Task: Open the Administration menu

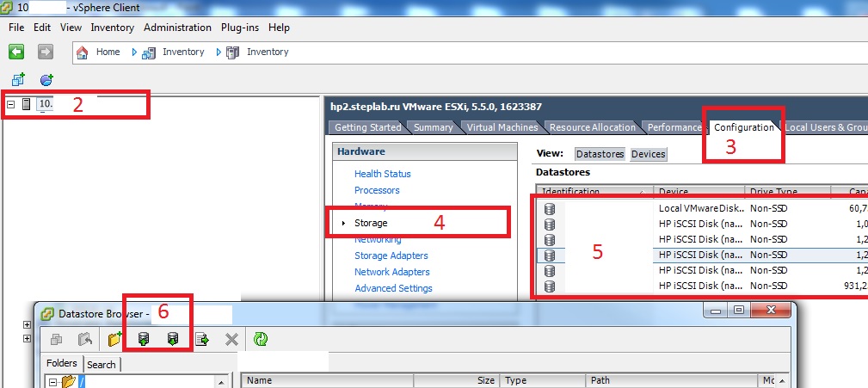Action: point(178,28)
